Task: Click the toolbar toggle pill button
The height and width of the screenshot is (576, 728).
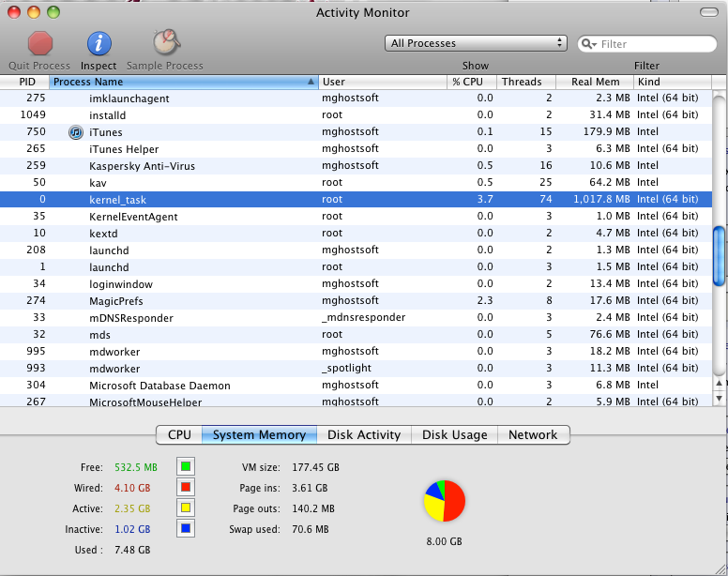Action: 709,12
